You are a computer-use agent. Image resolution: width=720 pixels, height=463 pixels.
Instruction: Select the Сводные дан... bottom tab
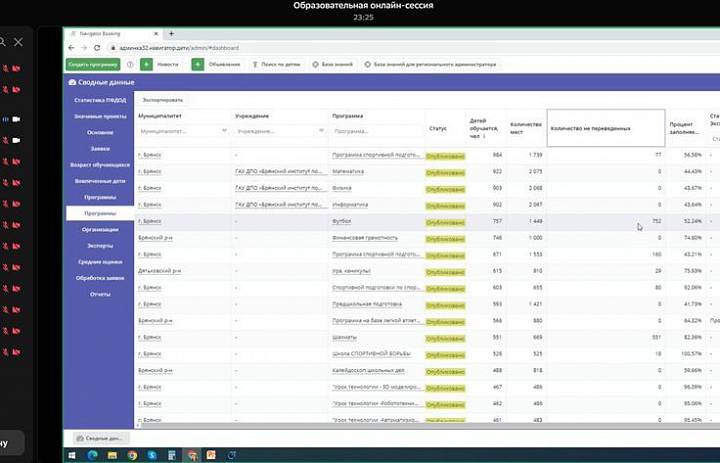click(99, 439)
